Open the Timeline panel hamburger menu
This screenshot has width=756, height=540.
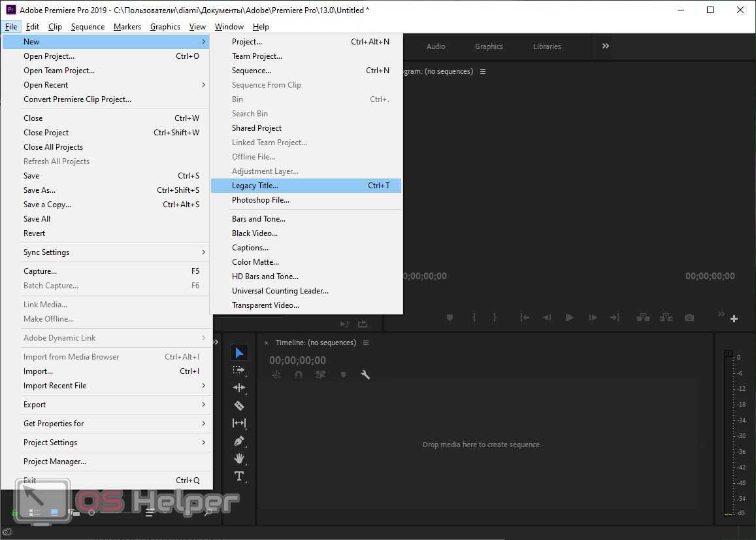coord(366,343)
